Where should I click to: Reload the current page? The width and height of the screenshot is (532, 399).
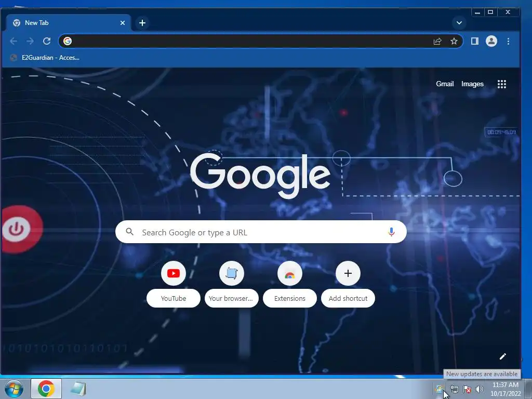tap(47, 42)
